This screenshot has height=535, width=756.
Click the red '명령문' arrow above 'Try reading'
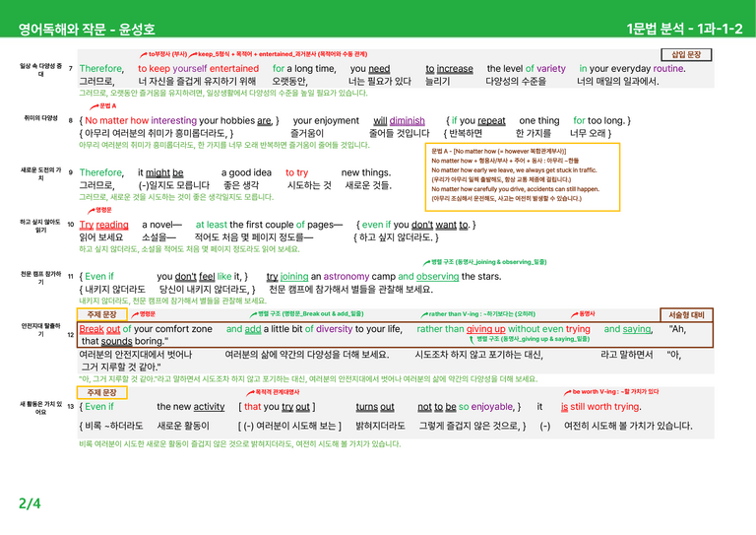[x=92, y=210]
